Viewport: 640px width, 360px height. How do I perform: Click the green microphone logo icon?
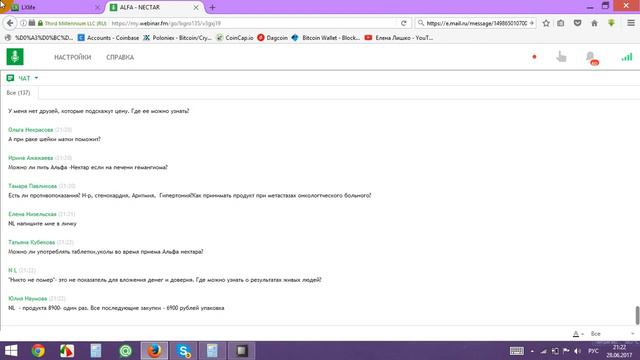tap(15, 57)
